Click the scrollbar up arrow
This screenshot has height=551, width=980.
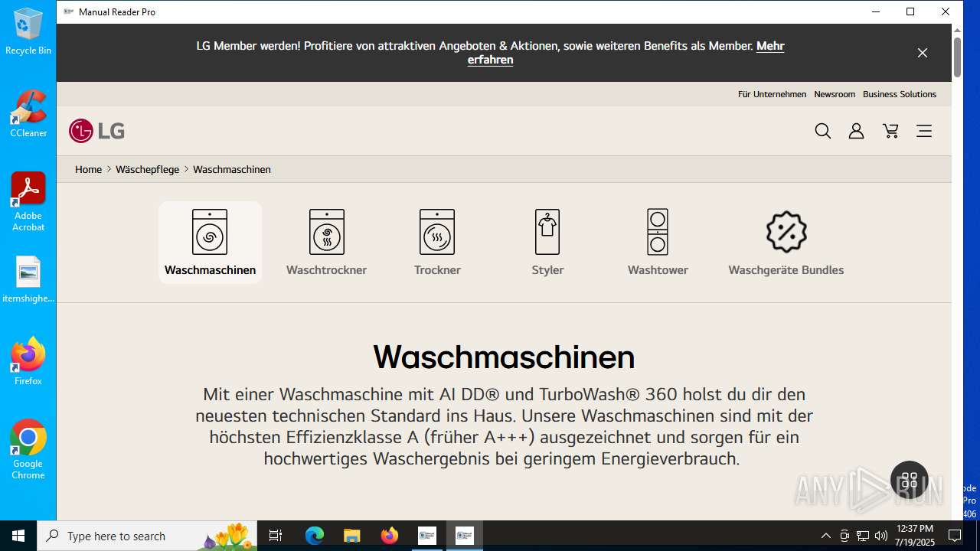click(957, 30)
